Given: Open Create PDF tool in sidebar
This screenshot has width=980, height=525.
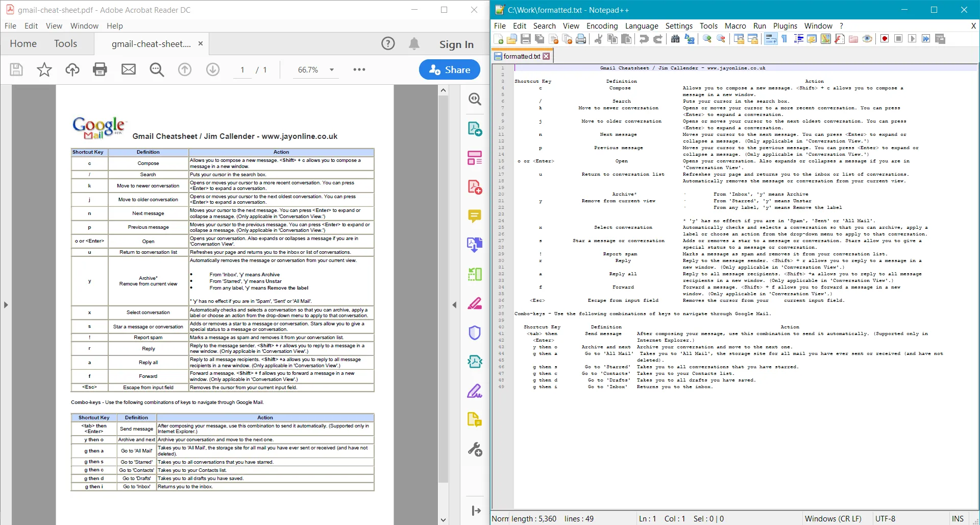Looking at the screenshot, I should pos(475,187).
